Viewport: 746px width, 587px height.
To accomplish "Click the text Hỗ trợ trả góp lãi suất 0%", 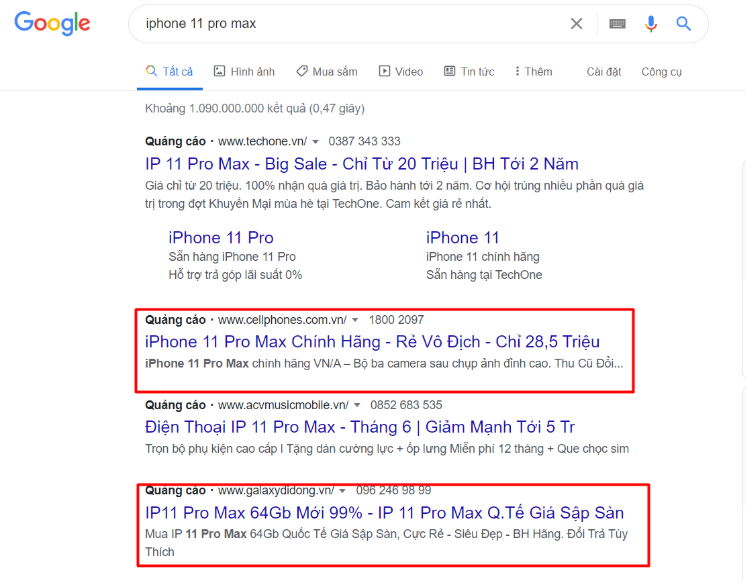I will (235, 275).
